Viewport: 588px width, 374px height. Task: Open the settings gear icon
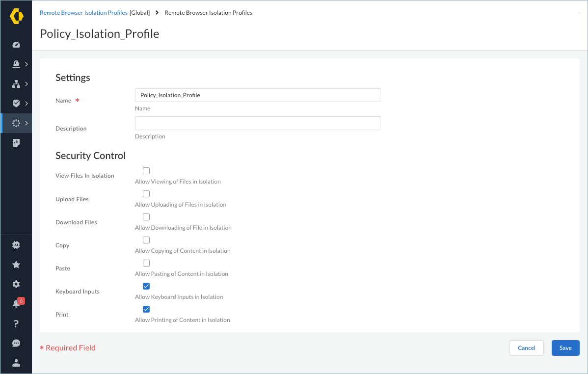(16, 284)
